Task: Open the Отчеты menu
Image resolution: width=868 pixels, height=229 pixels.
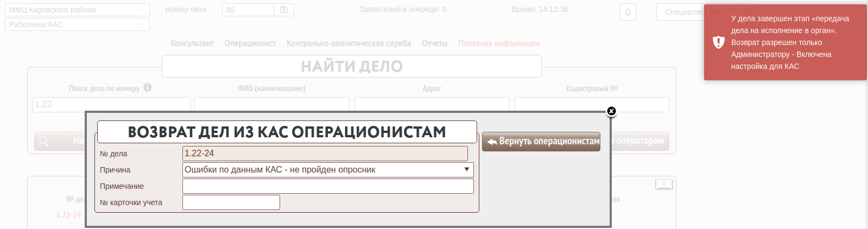Action: point(435,43)
